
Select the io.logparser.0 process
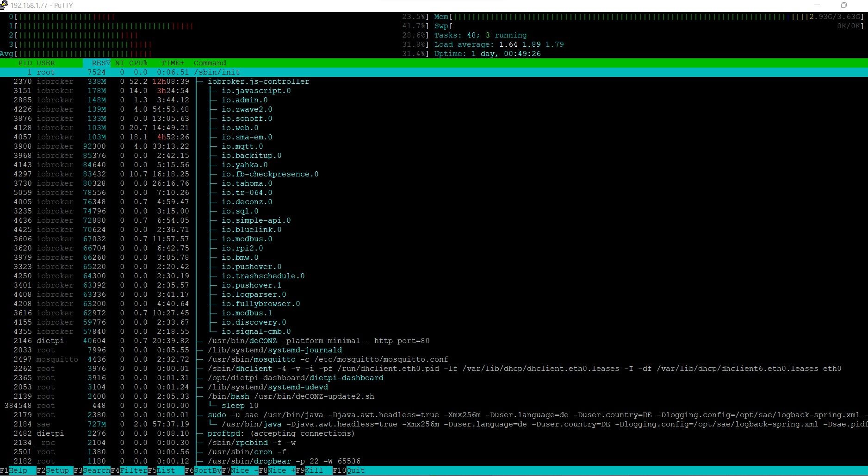click(434, 294)
